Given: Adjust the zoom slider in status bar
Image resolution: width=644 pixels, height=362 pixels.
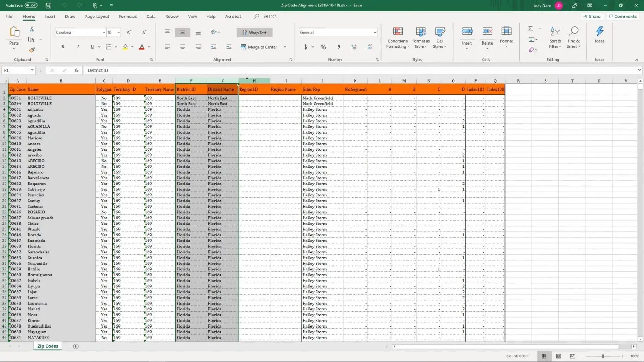Looking at the screenshot, I should (603, 356).
